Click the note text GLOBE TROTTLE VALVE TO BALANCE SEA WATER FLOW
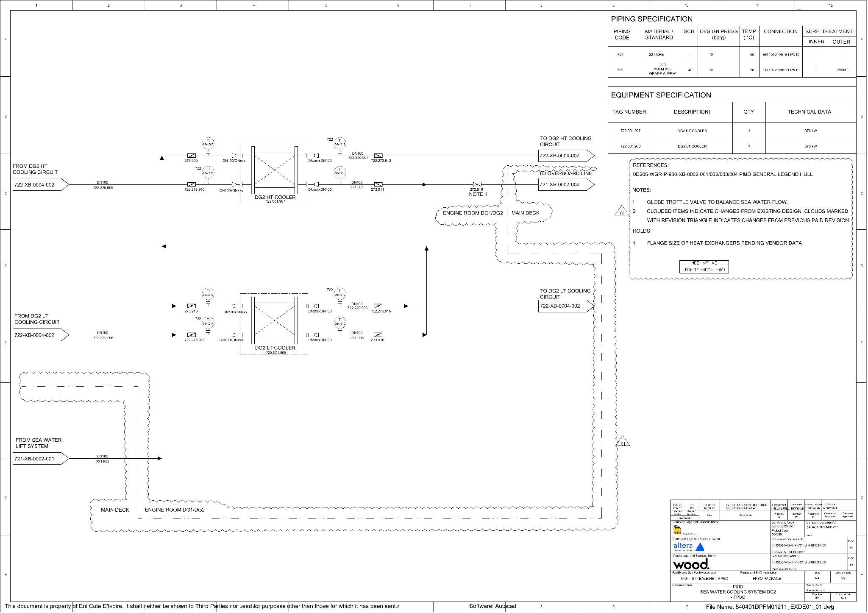The height and width of the screenshot is (613, 868). click(x=717, y=202)
